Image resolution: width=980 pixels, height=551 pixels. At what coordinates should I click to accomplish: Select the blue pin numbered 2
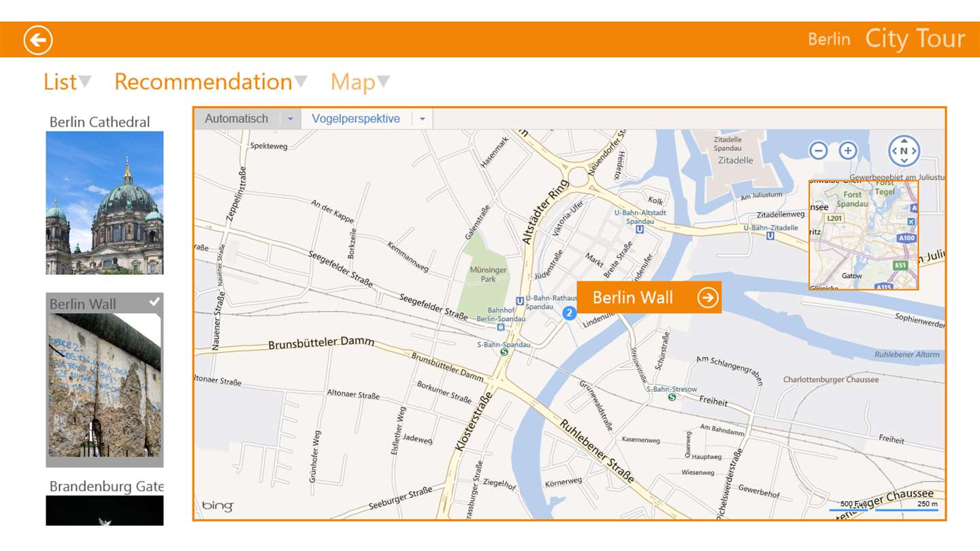(569, 312)
